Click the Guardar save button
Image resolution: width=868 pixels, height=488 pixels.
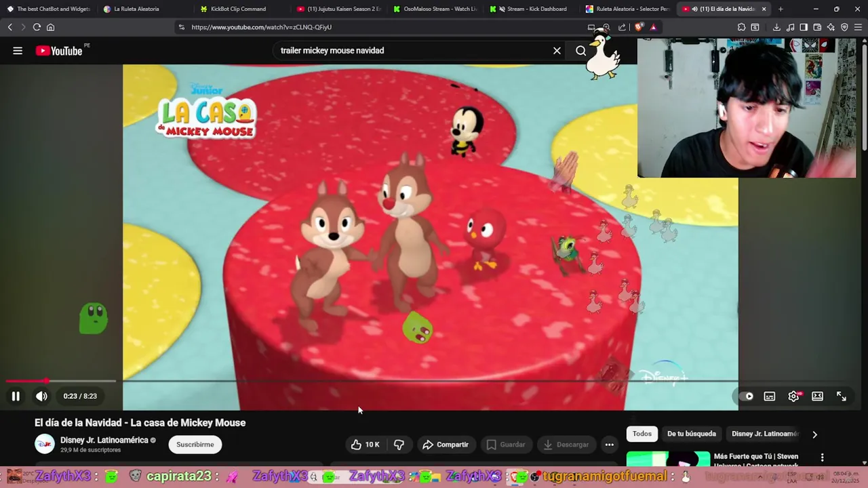pyautogui.click(x=506, y=445)
